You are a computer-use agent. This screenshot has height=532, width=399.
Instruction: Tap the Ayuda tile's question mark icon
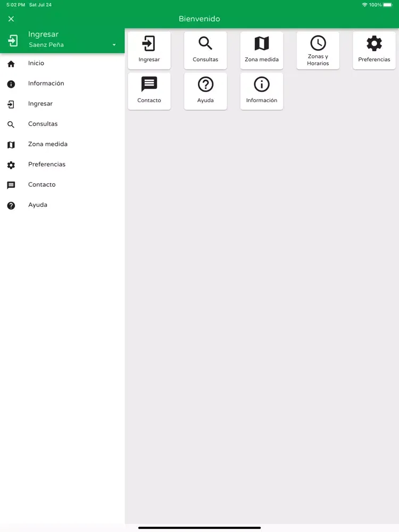(x=205, y=84)
